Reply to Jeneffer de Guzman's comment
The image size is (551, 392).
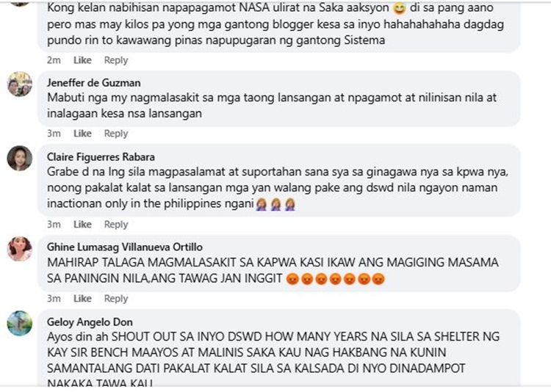(116, 134)
